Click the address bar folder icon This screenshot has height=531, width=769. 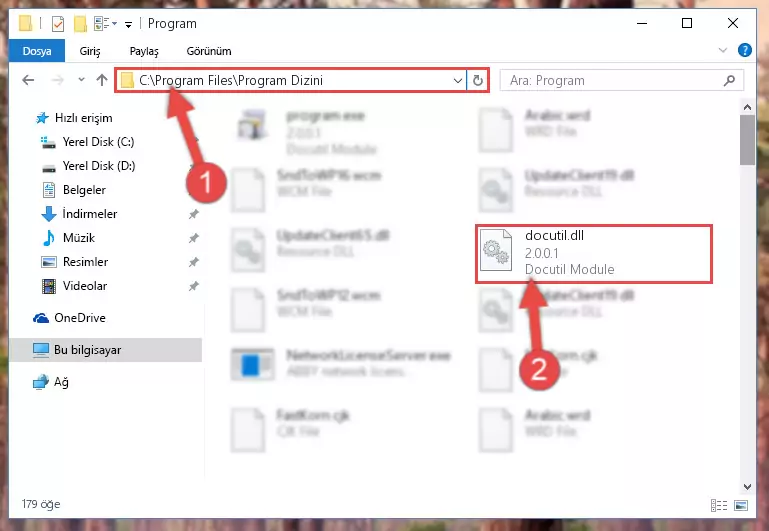(x=127, y=80)
